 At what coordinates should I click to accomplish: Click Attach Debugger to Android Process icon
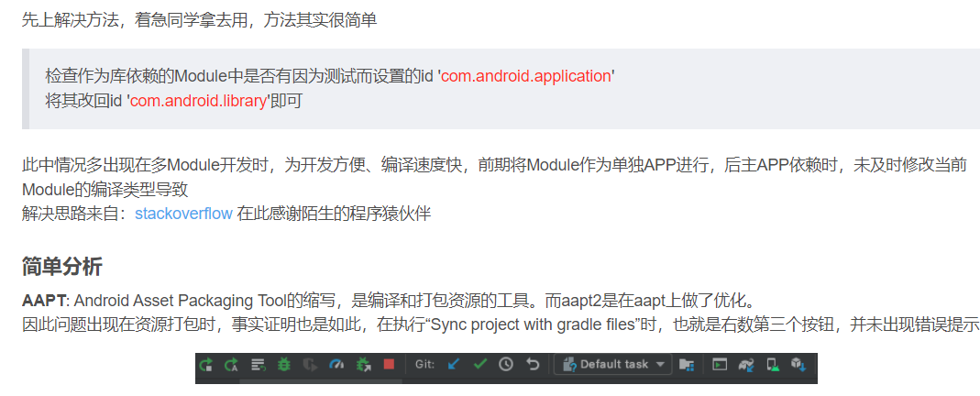[363, 364]
